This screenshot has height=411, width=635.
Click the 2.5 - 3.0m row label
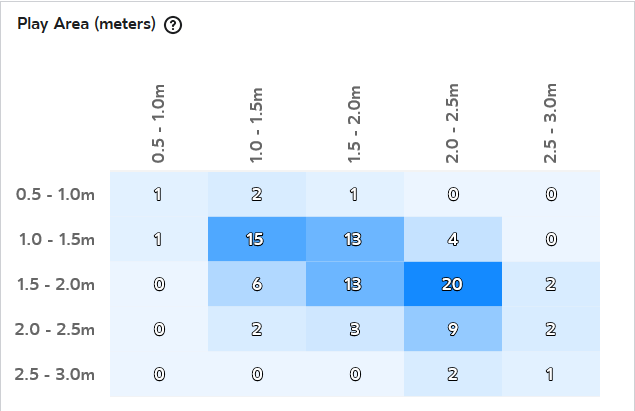pos(55,374)
